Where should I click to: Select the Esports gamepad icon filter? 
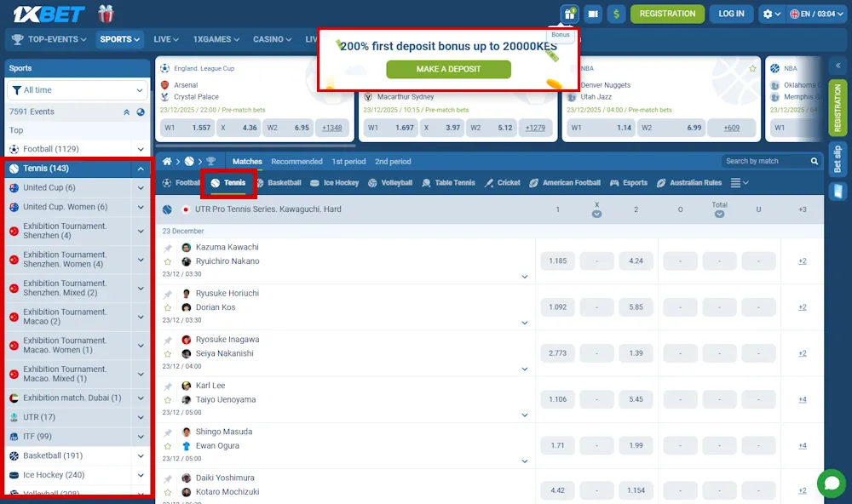593,183
